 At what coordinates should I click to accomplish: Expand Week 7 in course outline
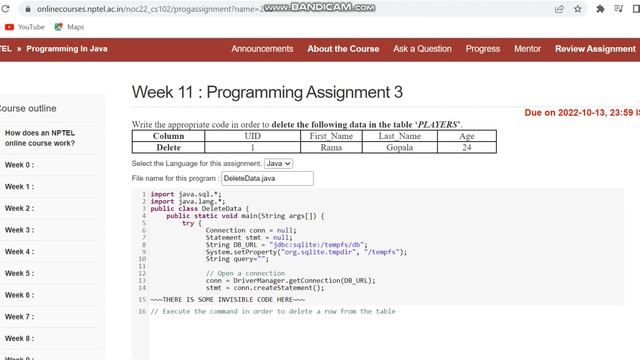20,317
